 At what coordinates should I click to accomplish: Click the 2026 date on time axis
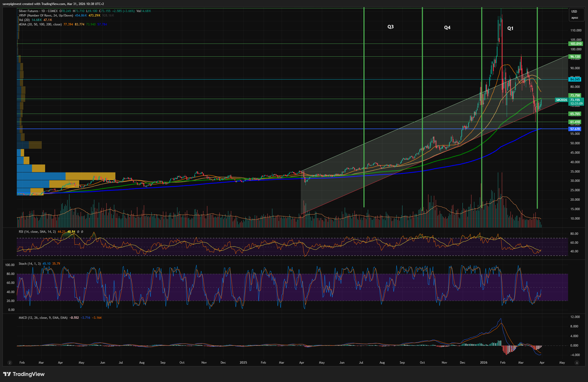[483, 363]
